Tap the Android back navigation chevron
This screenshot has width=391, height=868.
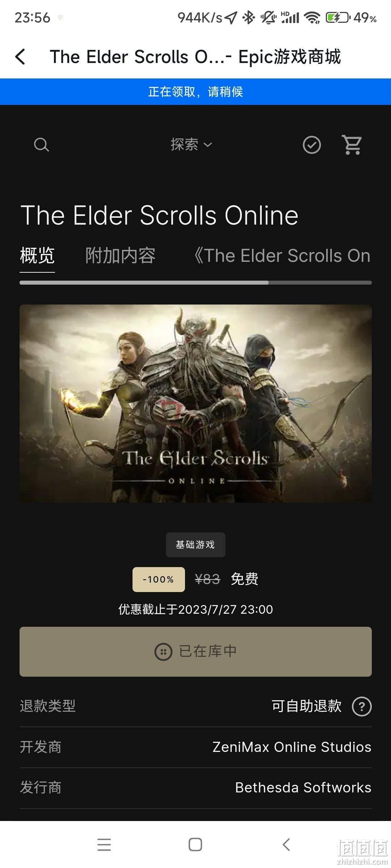pyautogui.click(x=286, y=845)
